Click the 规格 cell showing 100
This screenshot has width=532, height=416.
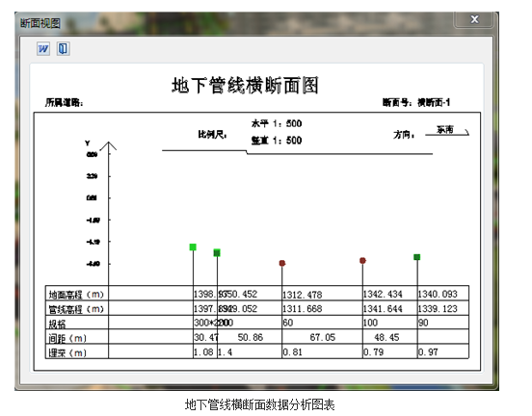click(370, 323)
